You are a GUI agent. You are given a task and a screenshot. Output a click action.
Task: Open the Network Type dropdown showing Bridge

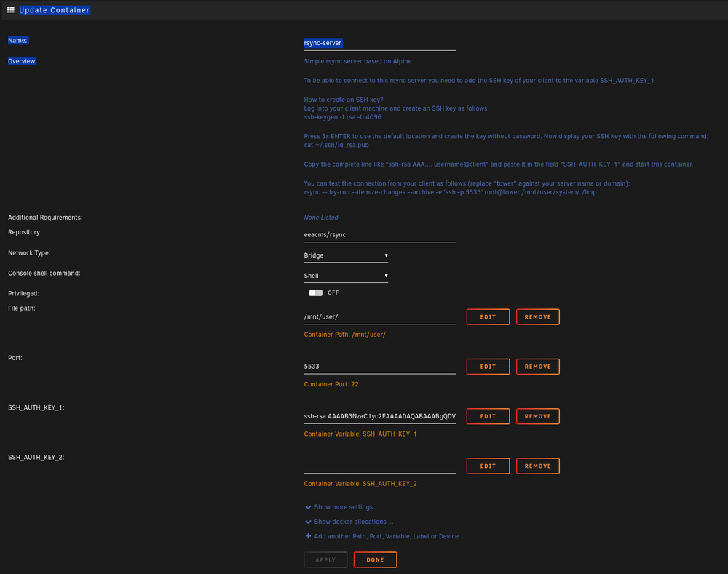coord(346,255)
